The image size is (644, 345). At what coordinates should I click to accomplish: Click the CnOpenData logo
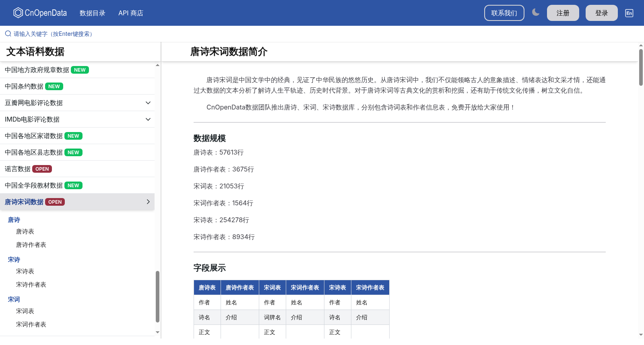(40, 13)
